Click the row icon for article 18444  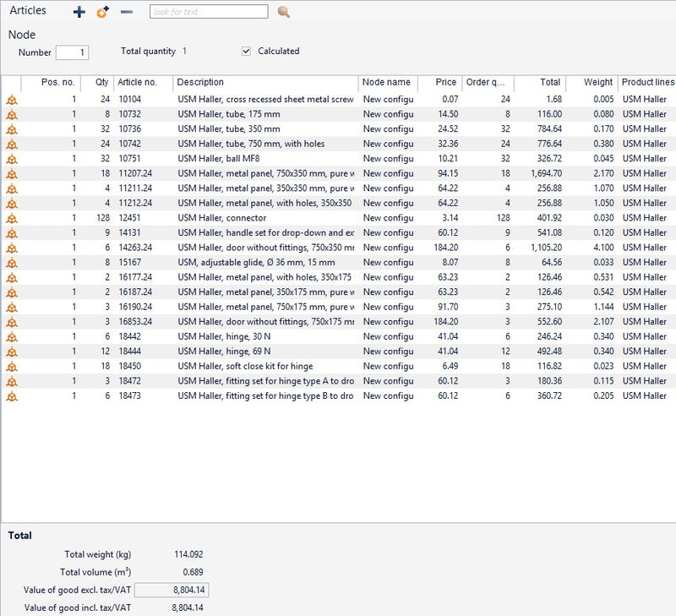[x=12, y=352]
